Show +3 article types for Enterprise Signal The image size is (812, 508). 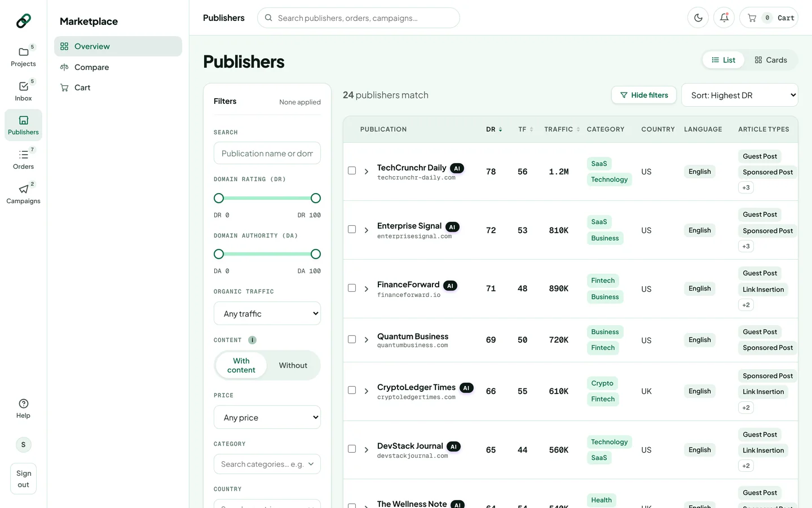pos(746,246)
